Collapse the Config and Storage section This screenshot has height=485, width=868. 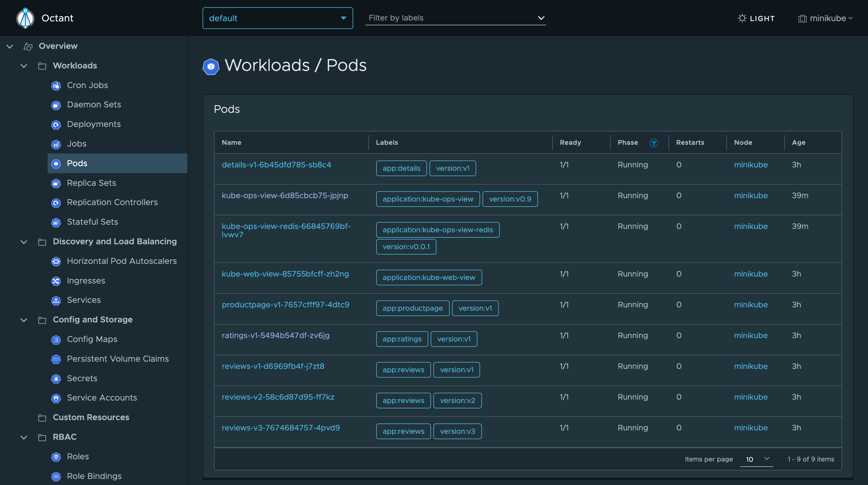[x=24, y=320]
